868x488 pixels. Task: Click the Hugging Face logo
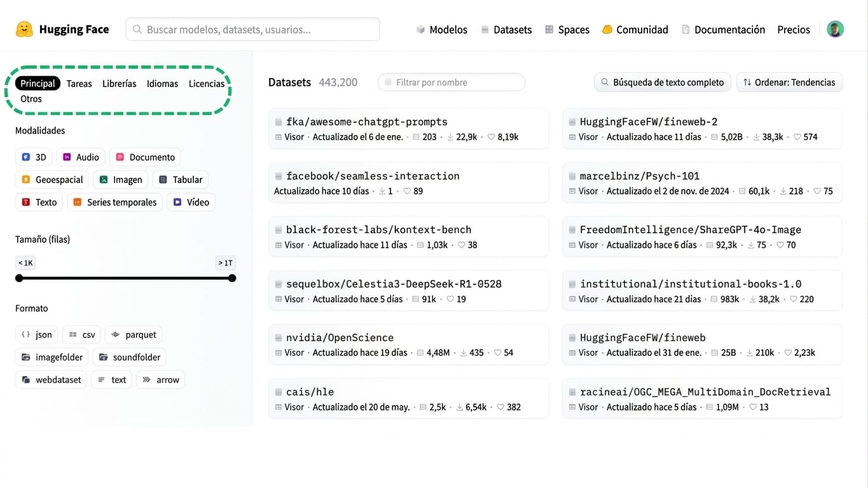tap(24, 29)
